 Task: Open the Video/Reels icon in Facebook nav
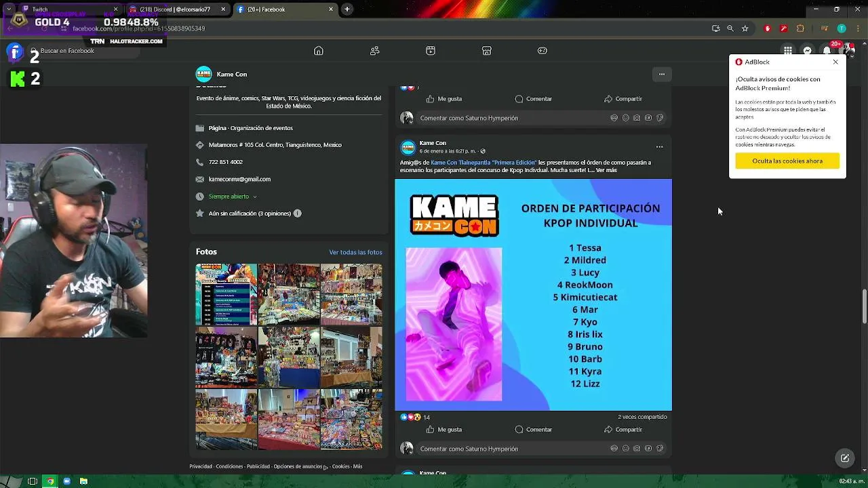(430, 51)
